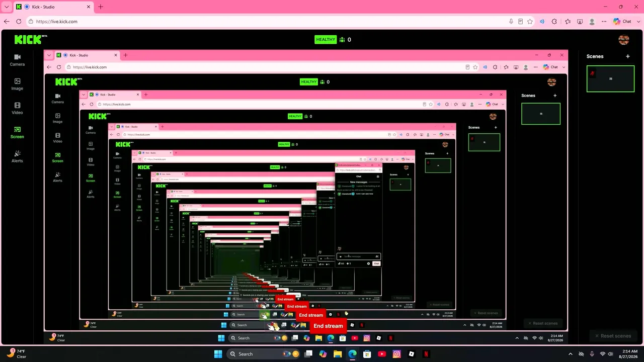This screenshot has width=644, height=362.
Task: Click the HEALTHY stream status badge
Action: [326, 39]
